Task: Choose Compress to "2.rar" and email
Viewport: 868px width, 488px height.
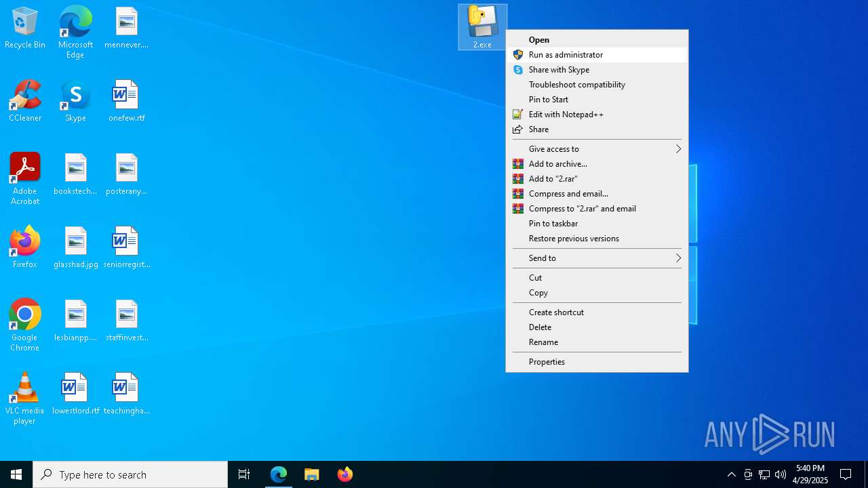Action: click(597, 209)
